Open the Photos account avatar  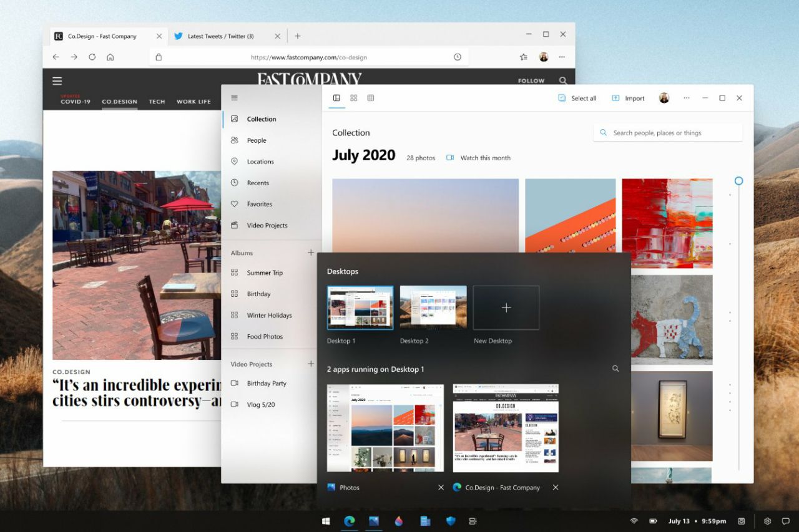(x=664, y=98)
